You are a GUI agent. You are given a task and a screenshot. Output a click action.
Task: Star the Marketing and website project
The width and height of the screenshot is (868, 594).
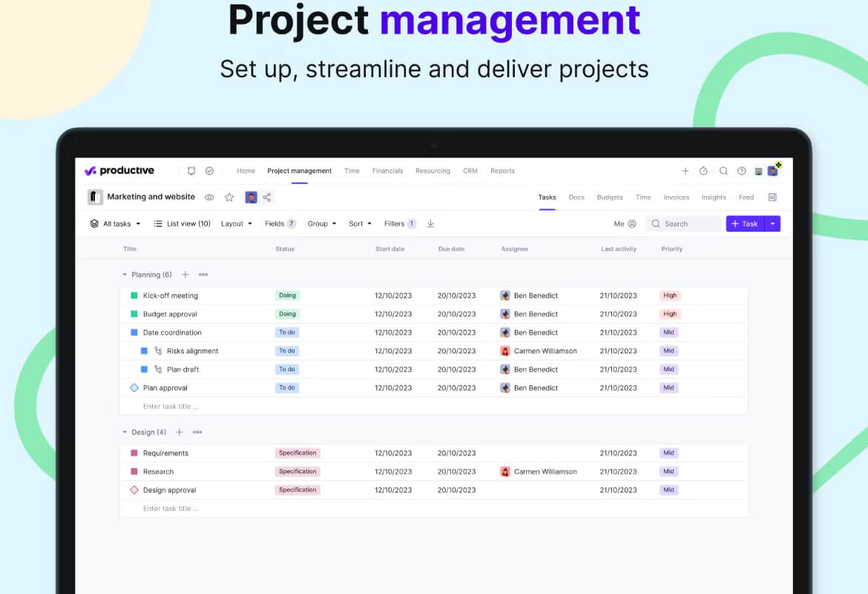[229, 198]
